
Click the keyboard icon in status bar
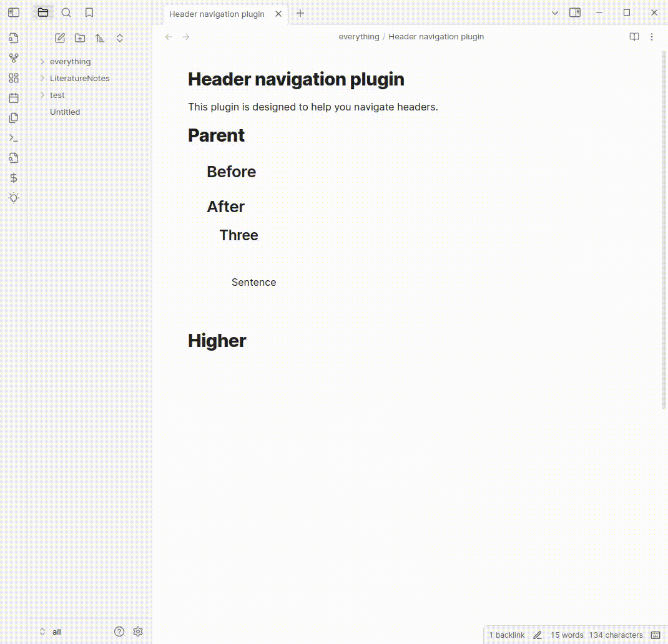656,635
